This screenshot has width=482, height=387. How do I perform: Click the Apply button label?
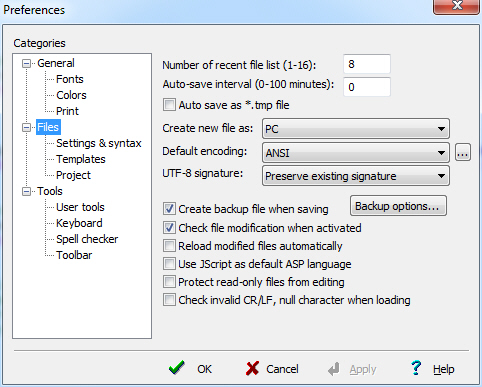tap(363, 369)
